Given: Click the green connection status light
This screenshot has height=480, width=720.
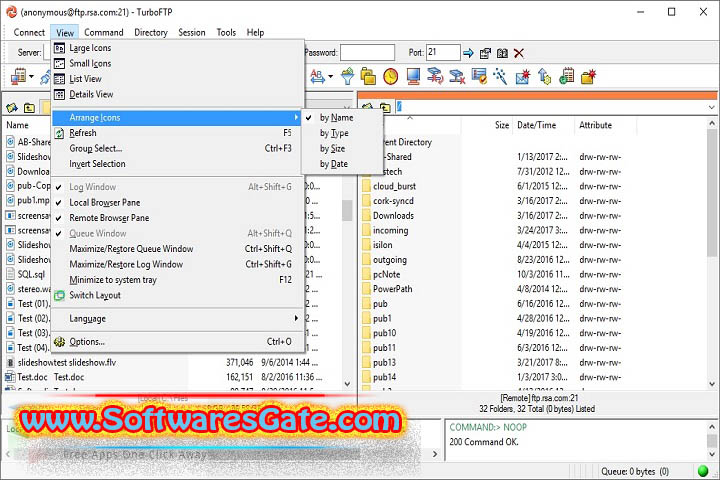Looking at the screenshot, I should (703, 471).
